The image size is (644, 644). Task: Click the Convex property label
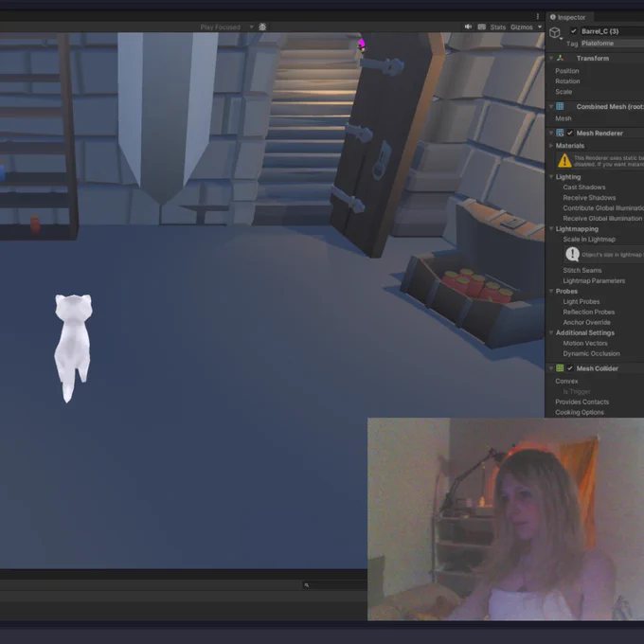click(x=566, y=381)
